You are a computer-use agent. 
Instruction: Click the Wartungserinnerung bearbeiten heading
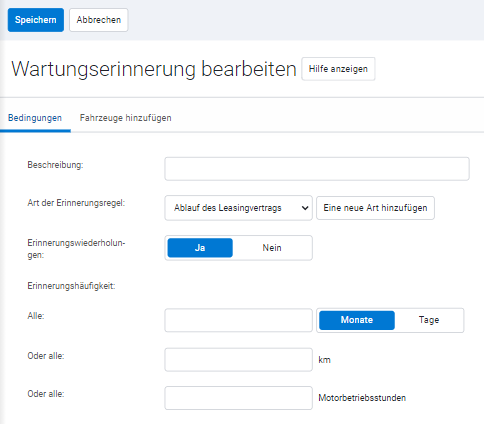tap(154, 69)
